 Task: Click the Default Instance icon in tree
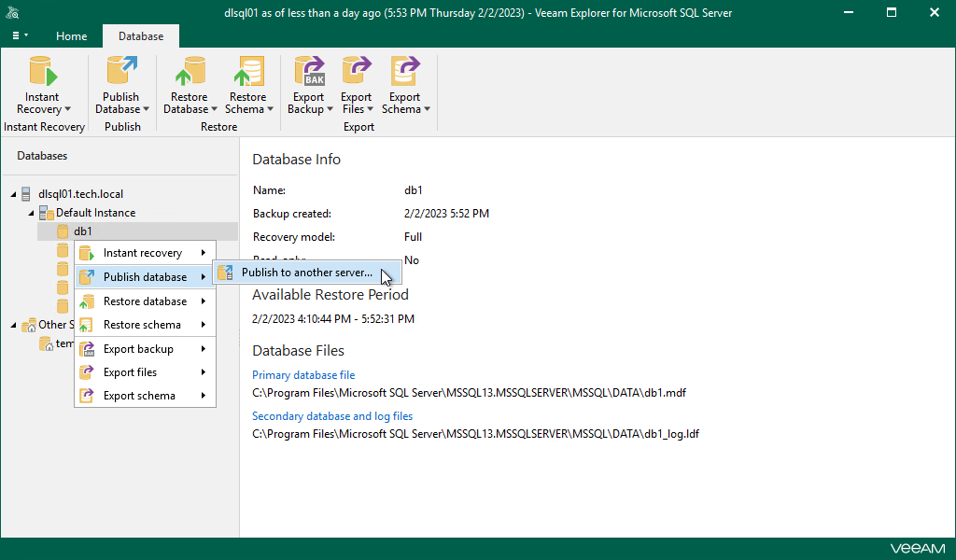coord(47,213)
